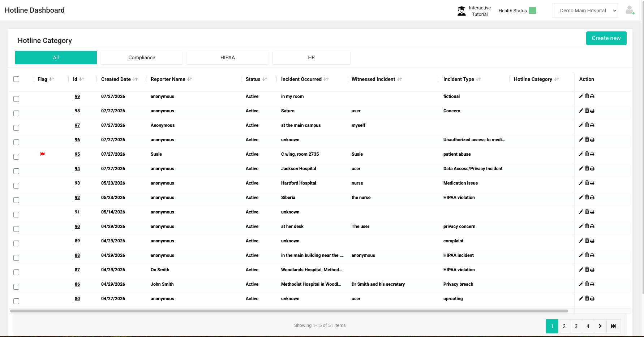Delete record 80 using trash icon

coord(587,298)
